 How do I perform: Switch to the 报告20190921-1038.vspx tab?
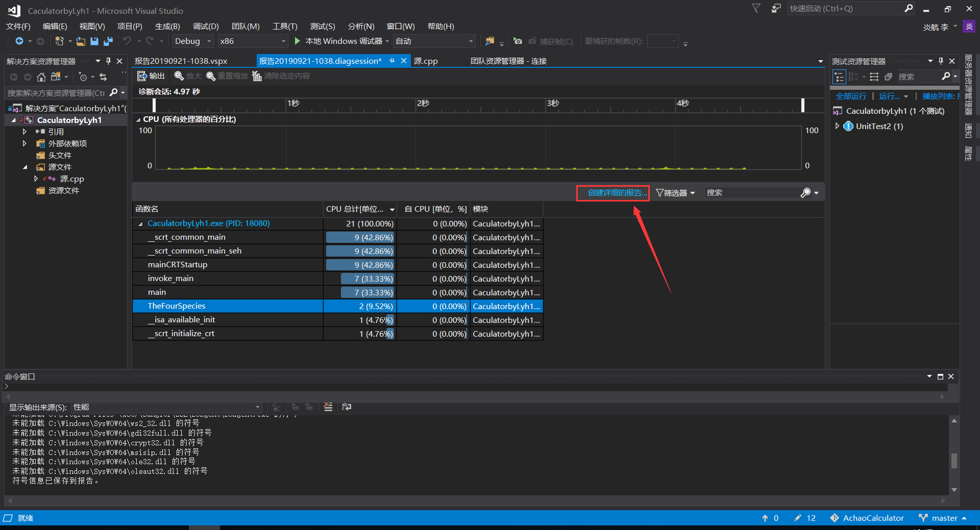(x=181, y=61)
